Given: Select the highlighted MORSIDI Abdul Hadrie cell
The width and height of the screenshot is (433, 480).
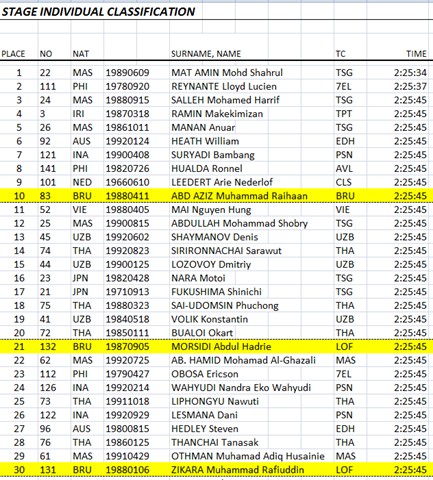Looking at the screenshot, I should tap(221, 347).
